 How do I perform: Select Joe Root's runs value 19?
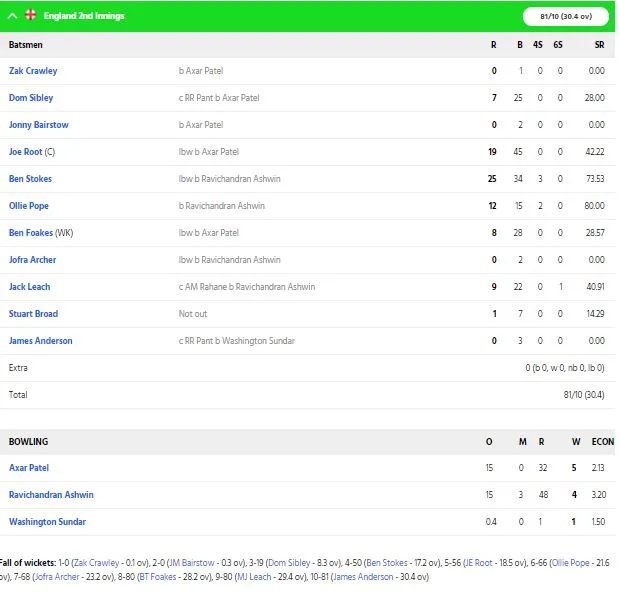point(492,152)
